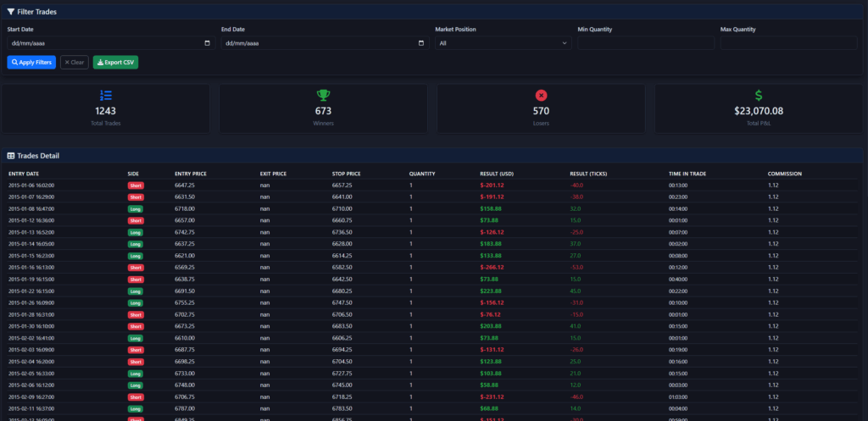This screenshot has height=421, width=868.
Task: Click the filter funnel icon in header
Action: (11, 12)
